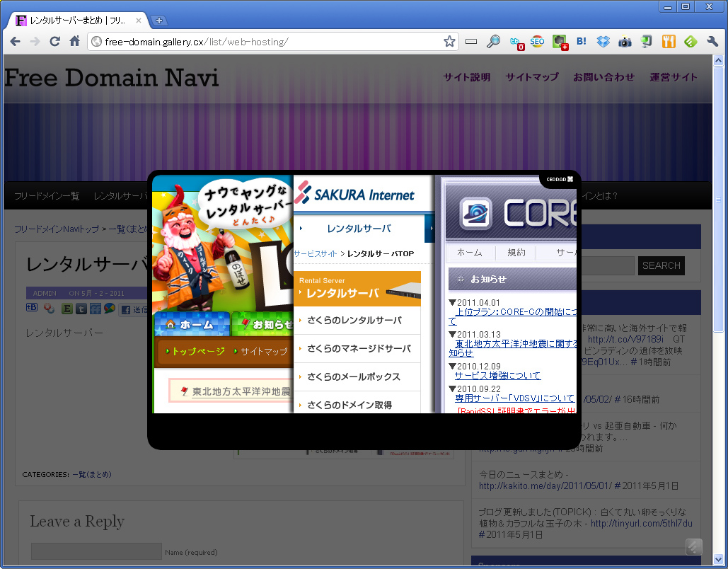Share post via Tumblr icon
This screenshot has height=569, width=728.
point(81,309)
